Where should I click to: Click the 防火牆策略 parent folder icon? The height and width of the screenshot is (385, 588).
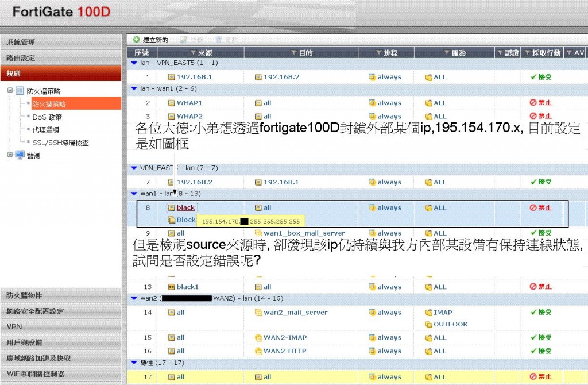coord(20,90)
